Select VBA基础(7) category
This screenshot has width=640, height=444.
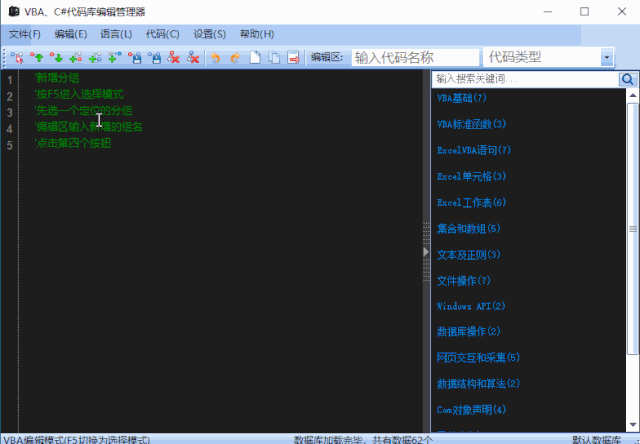click(x=462, y=98)
